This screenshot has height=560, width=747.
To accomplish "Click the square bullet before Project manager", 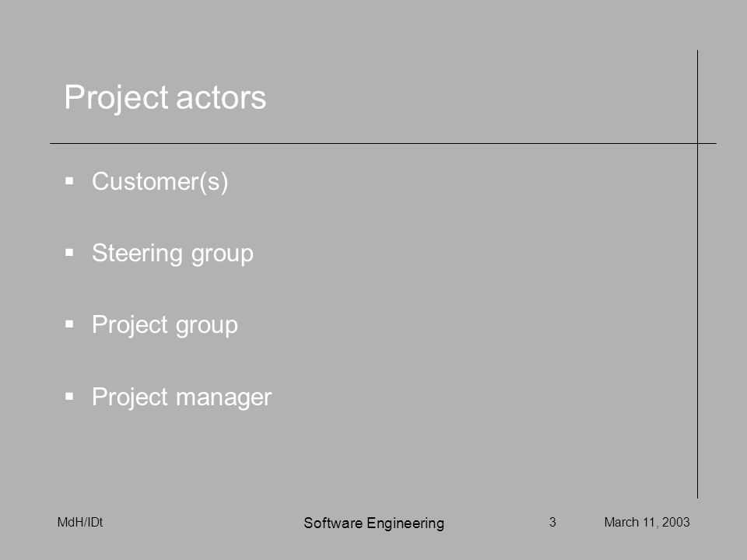I will [69, 396].
